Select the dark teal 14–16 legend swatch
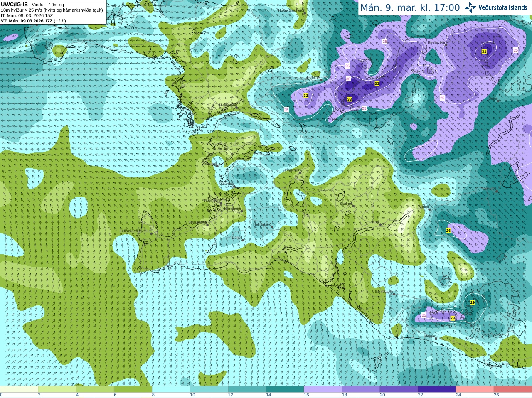Screen dimensions: 532x398 pyautogui.click(x=285, y=389)
